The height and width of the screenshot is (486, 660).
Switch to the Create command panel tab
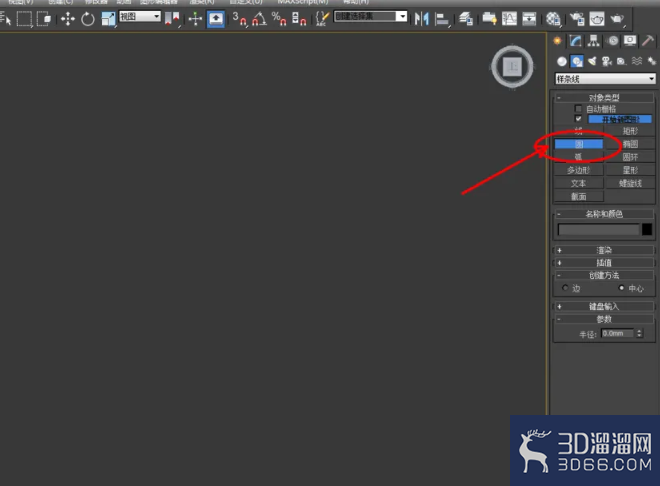coord(557,41)
